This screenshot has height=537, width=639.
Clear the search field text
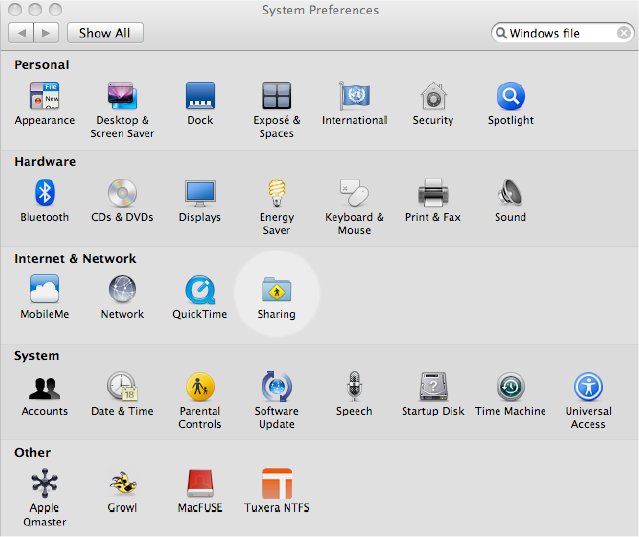pyautogui.click(x=624, y=33)
